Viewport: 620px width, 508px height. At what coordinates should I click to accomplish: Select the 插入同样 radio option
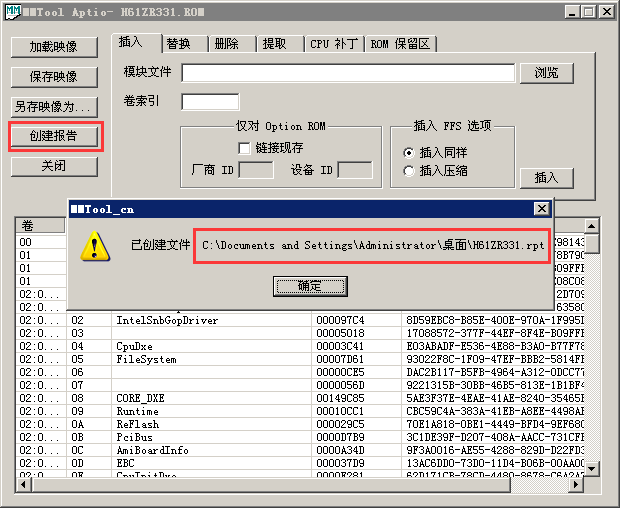tap(408, 153)
